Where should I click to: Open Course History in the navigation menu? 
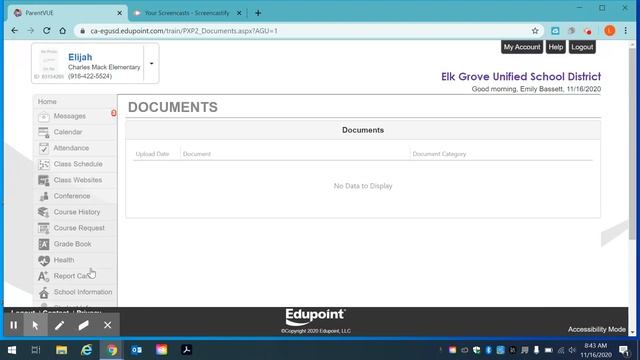[77, 212]
